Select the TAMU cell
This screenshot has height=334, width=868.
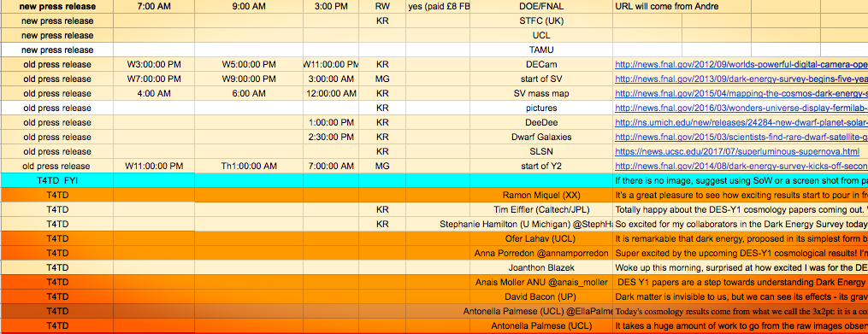(541, 50)
